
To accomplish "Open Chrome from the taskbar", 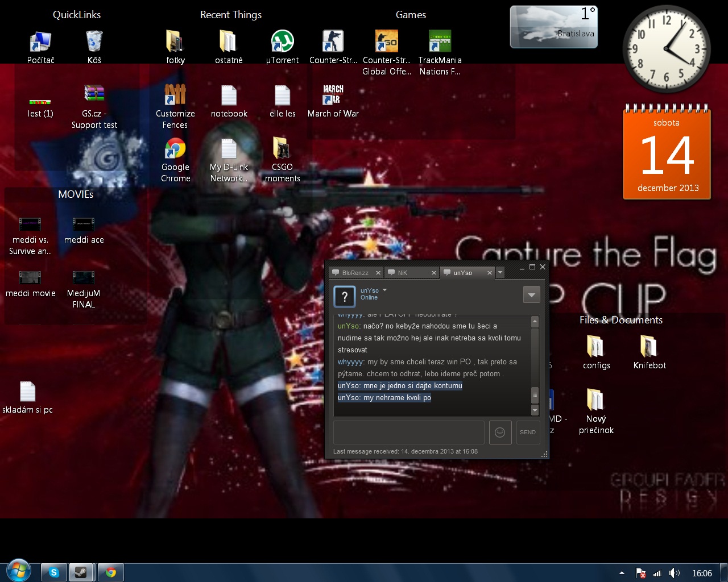I will (111, 572).
